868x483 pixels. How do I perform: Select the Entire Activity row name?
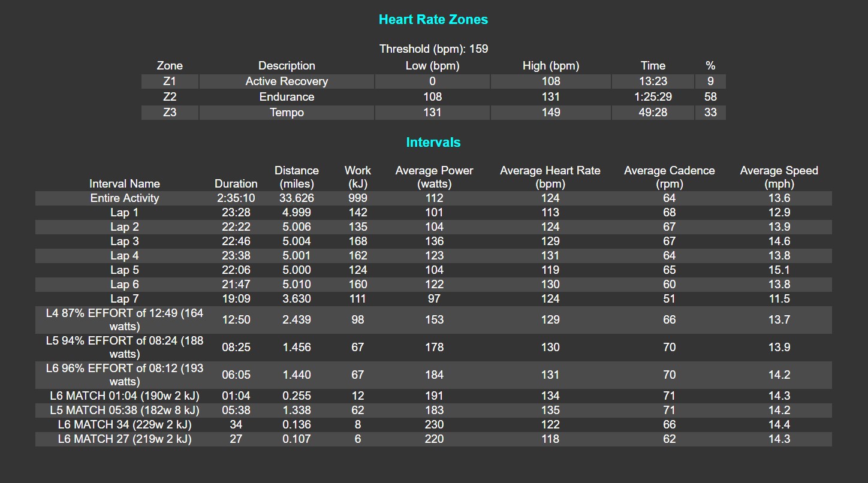125,198
